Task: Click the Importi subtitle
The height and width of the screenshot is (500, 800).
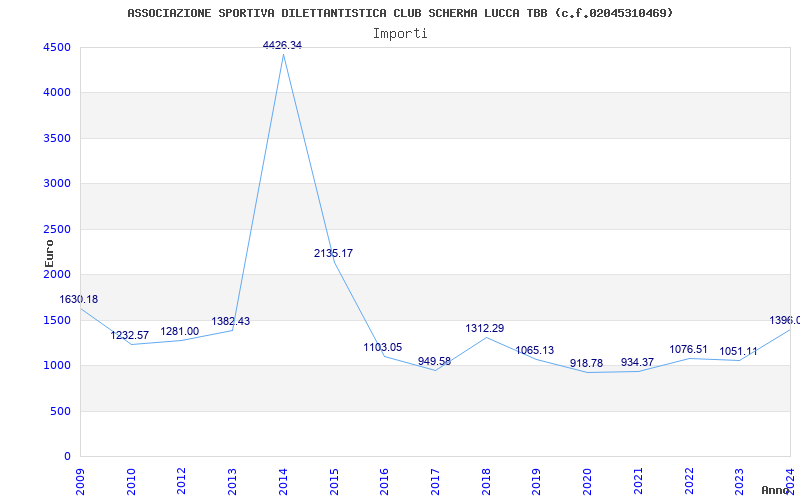Action: [400, 34]
